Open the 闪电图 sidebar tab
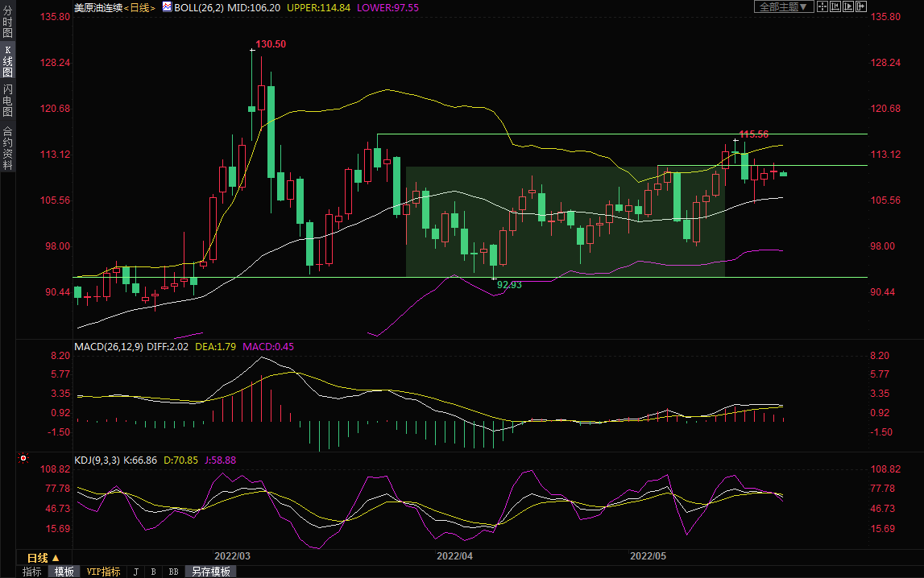This screenshot has width=924, height=578. pyautogui.click(x=7, y=100)
